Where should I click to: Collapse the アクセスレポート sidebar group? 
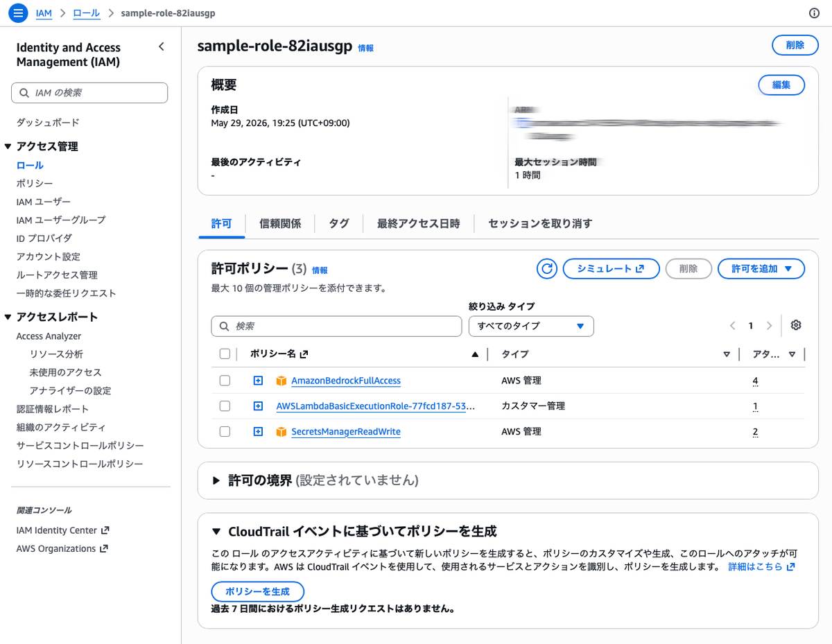pos(8,317)
